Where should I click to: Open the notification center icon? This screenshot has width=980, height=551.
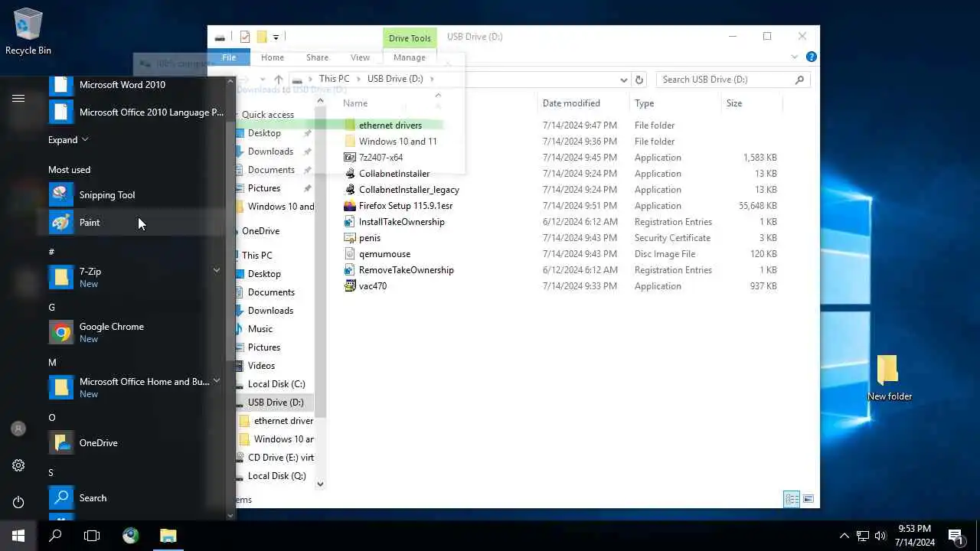pos(955,536)
